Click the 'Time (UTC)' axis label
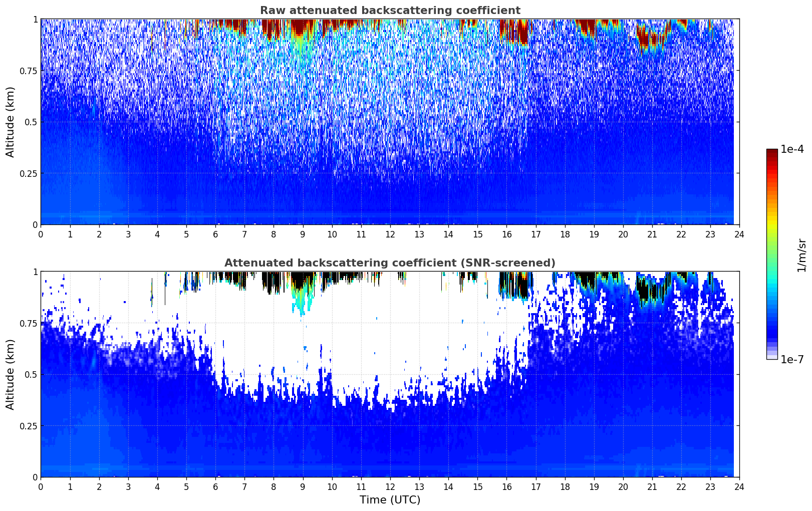The height and width of the screenshot is (511, 812). (390, 499)
